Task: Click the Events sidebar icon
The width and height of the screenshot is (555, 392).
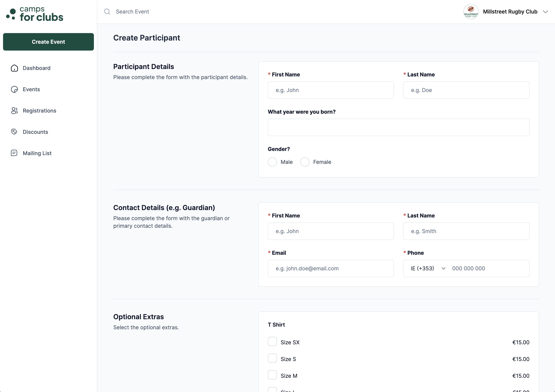Action: [x=14, y=89]
